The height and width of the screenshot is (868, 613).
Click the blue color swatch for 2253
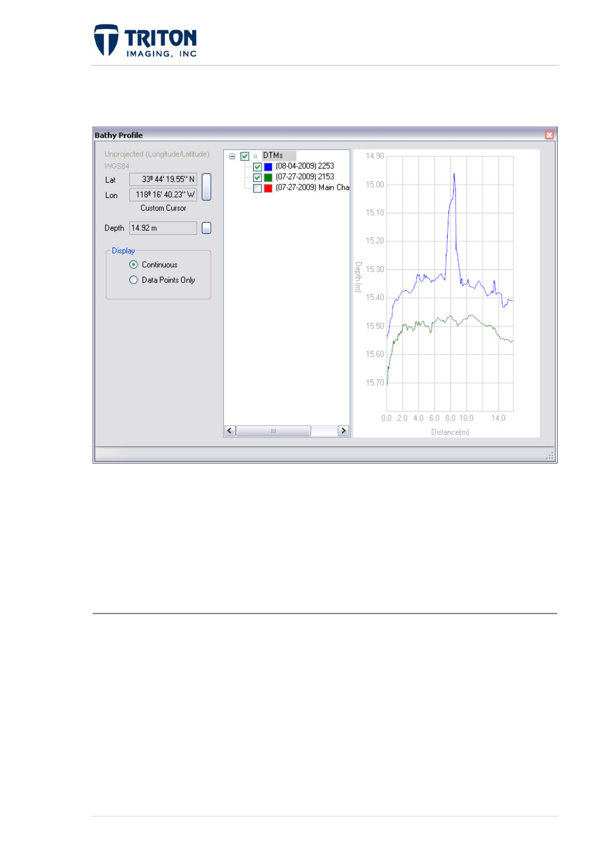tap(269, 167)
